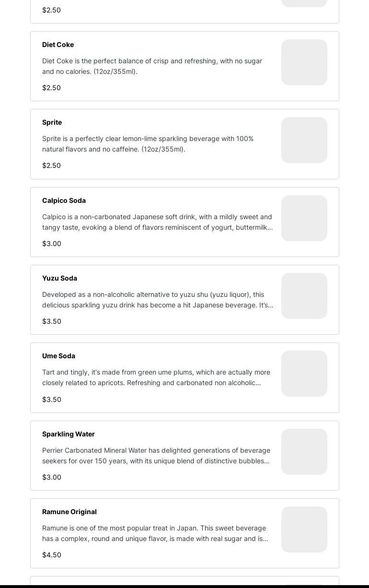Select the Sprite menu item name
This screenshot has width=369, height=588.
52,122
